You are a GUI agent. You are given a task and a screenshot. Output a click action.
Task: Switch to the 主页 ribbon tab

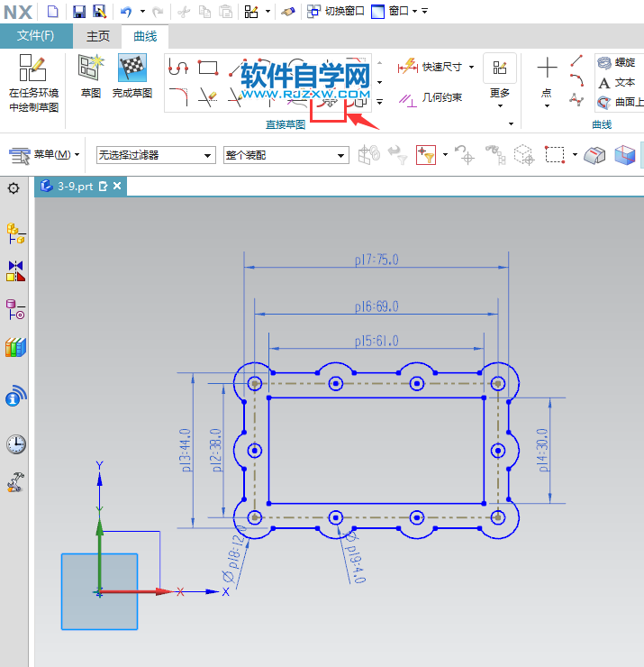click(x=98, y=36)
